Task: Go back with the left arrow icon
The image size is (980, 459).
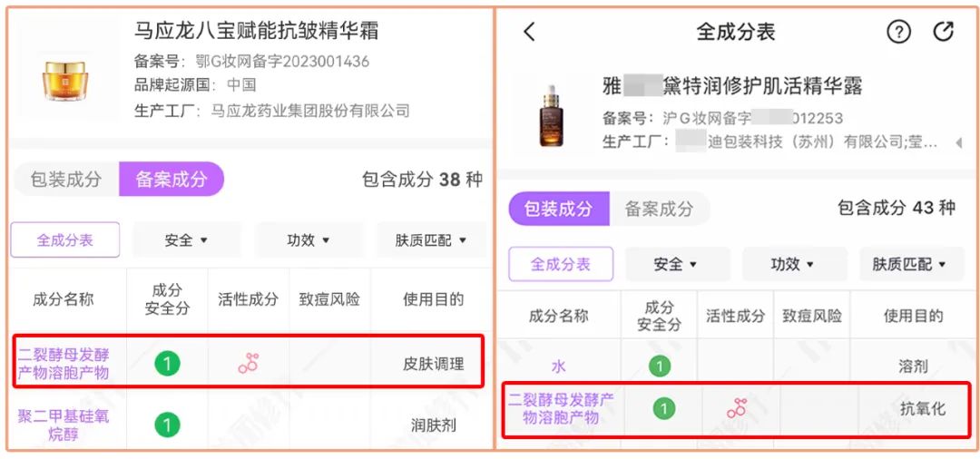Action: 529,31
